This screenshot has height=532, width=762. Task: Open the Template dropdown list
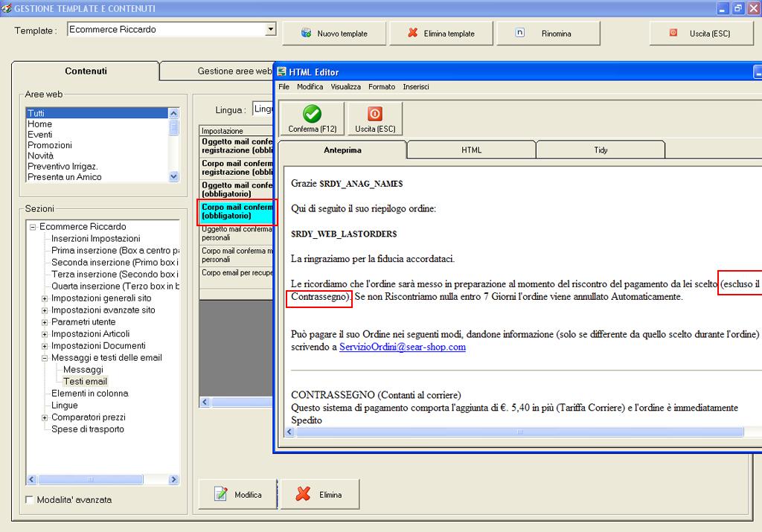pyautogui.click(x=271, y=29)
